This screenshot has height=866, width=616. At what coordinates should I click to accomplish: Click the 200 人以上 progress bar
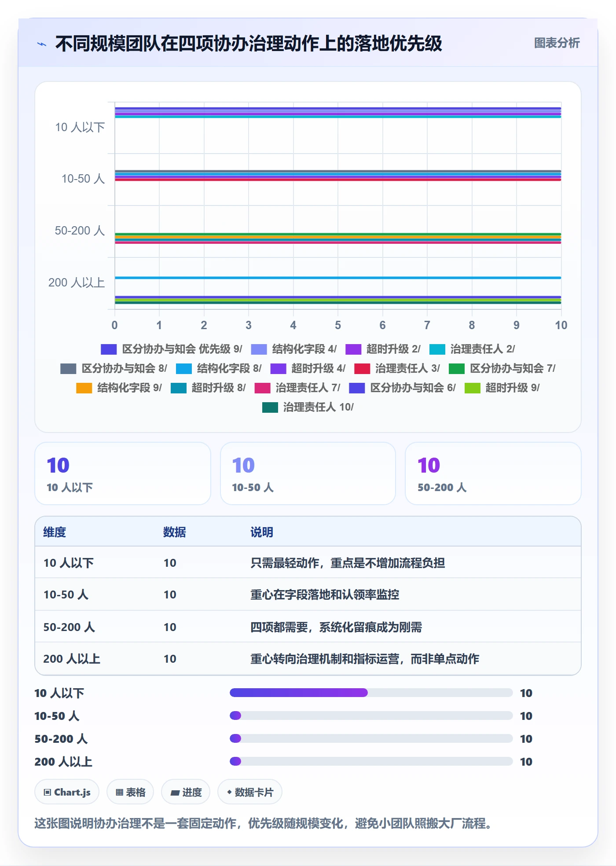(x=371, y=761)
